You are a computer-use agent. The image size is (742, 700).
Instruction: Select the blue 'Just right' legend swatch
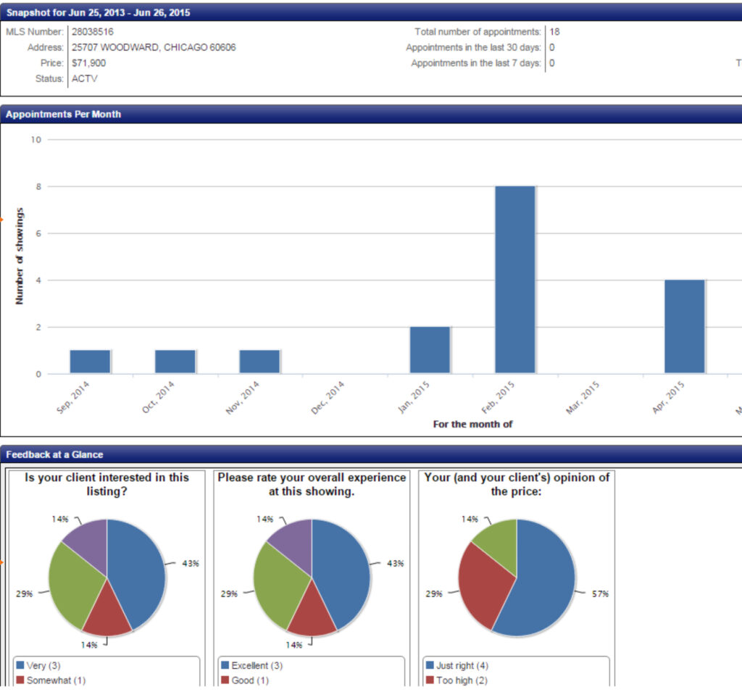[430, 665]
